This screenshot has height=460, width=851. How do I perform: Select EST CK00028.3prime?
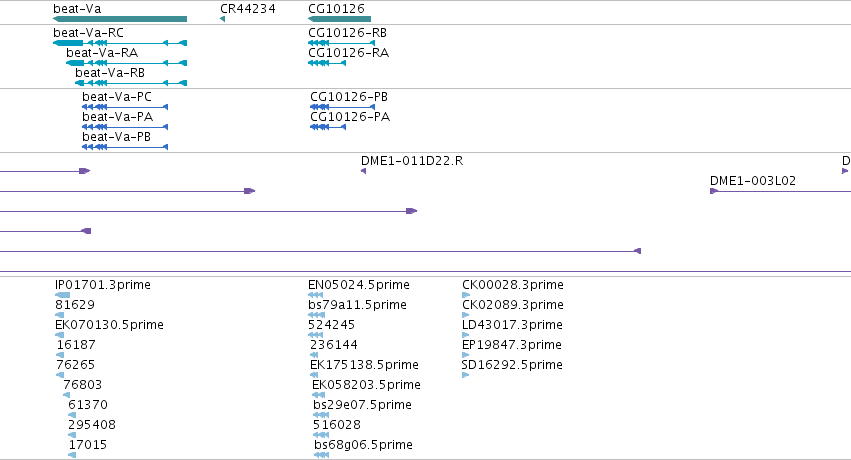pyautogui.click(x=466, y=295)
